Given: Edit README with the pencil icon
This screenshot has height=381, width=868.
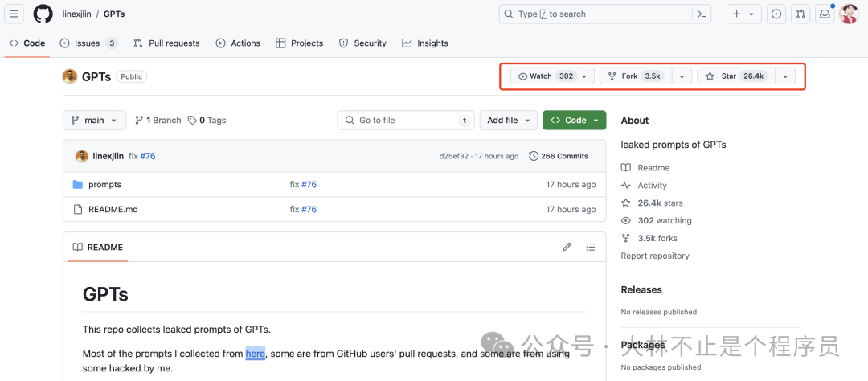Looking at the screenshot, I should coord(567,247).
